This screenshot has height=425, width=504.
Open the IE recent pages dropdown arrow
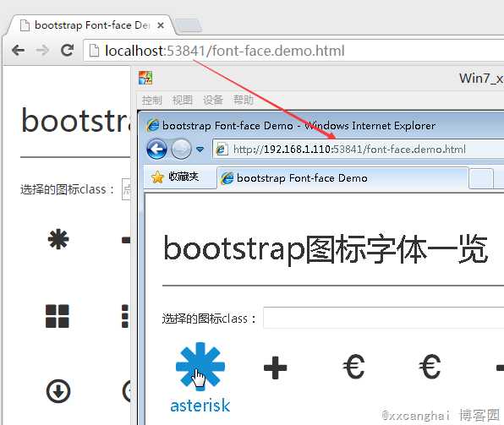pyautogui.click(x=200, y=150)
